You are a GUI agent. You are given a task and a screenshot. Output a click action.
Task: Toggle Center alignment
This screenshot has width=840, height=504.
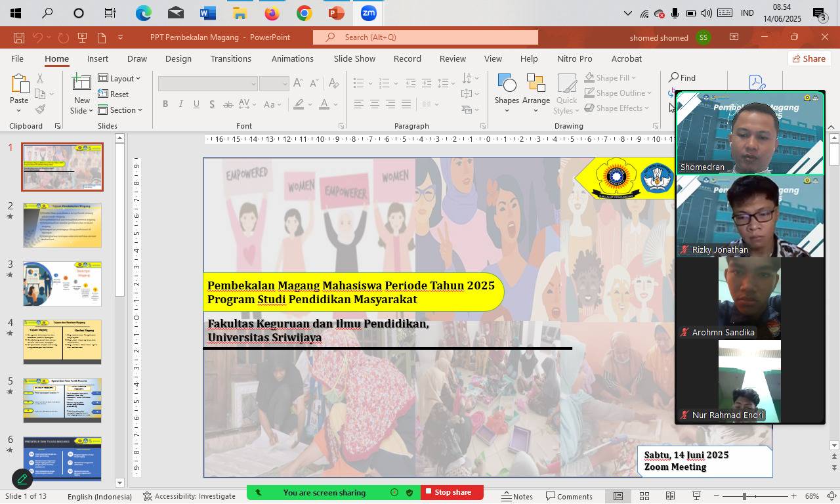click(x=375, y=104)
